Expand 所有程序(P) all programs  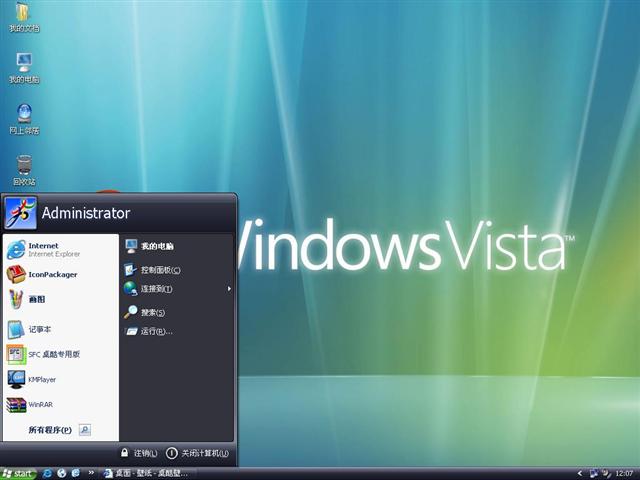click(x=60, y=430)
